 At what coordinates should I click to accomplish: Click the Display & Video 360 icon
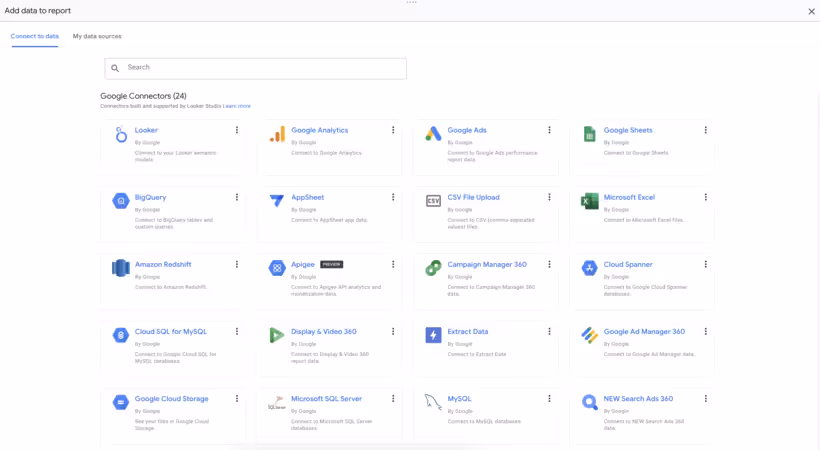click(x=277, y=335)
